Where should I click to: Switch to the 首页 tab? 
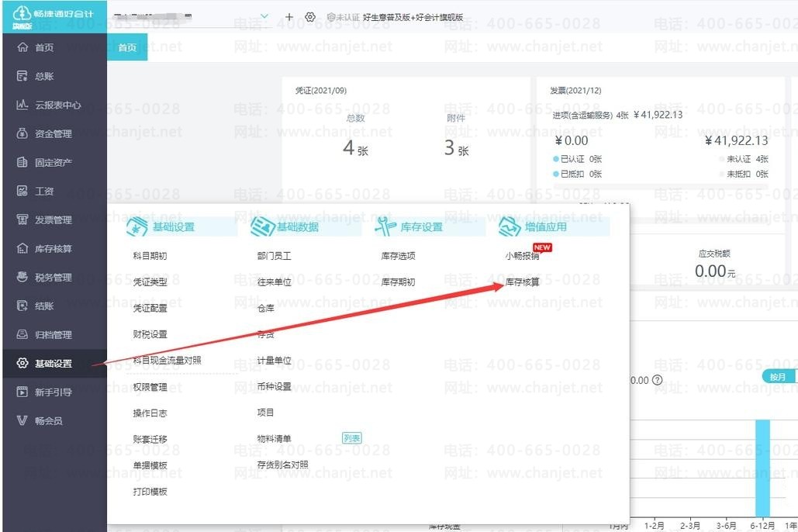[127, 47]
